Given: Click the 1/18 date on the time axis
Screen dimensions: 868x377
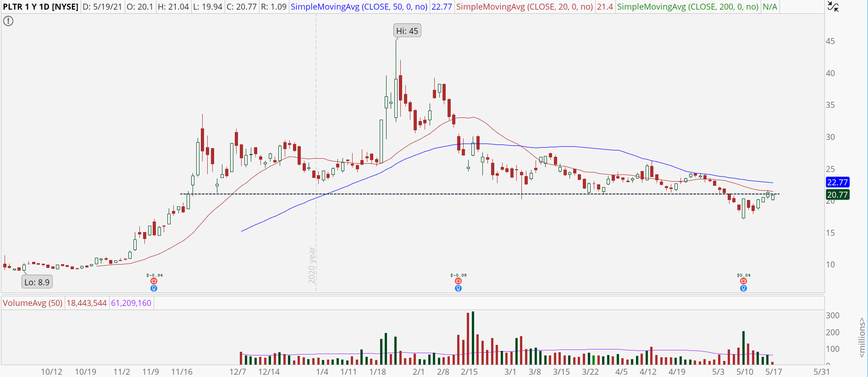Looking at the screenshot, I should click(x=378, y=371).
